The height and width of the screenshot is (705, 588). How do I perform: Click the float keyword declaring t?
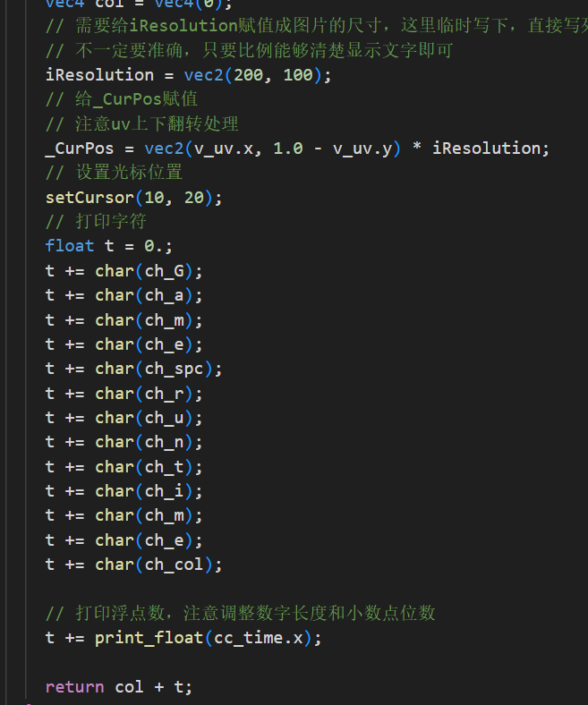coord(70,246)
